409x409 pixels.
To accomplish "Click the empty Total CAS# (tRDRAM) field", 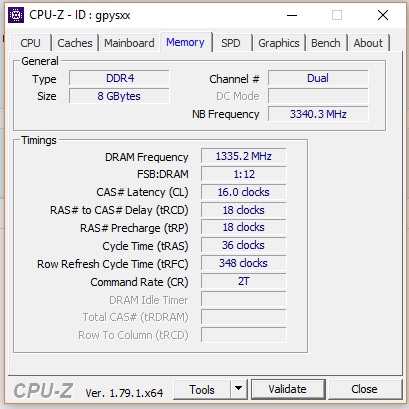I will pyautogui.click(x=244, y=317).
